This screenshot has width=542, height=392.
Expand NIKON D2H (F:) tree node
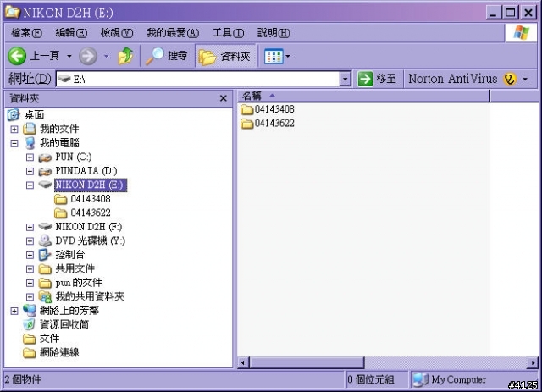(30, 227)
